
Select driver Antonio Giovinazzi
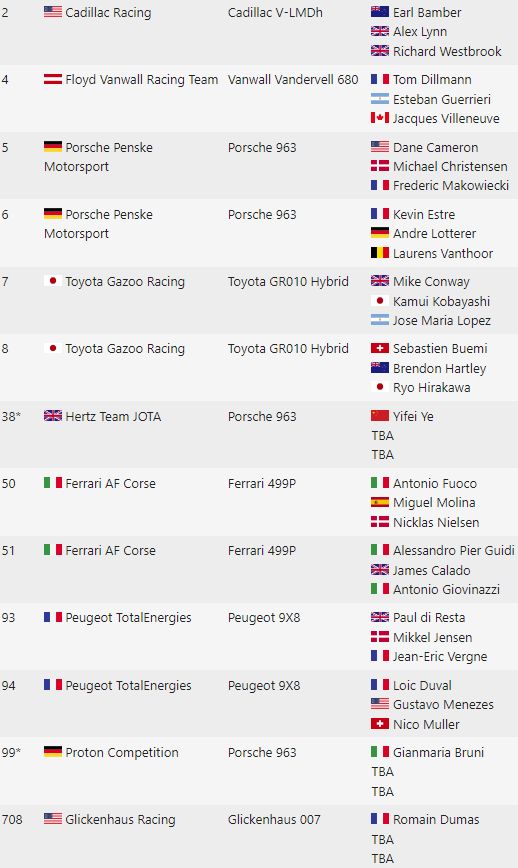tap(446, 590)
